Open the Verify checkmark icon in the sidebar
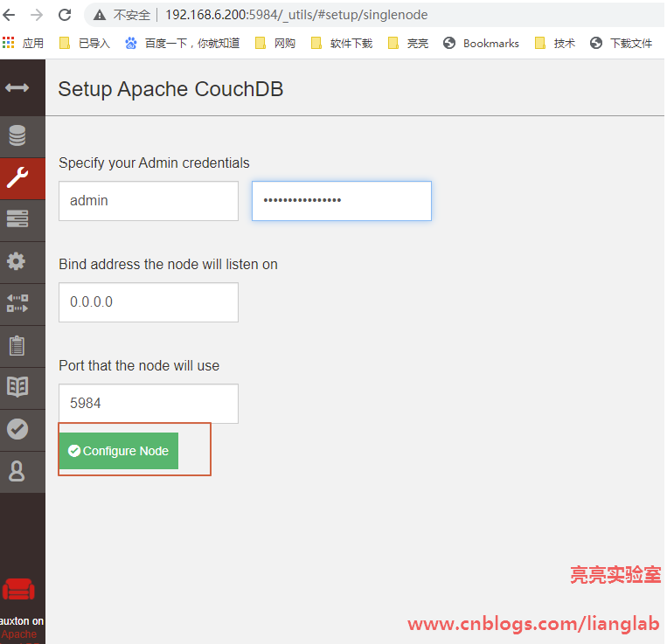 (x=17, y=429)
